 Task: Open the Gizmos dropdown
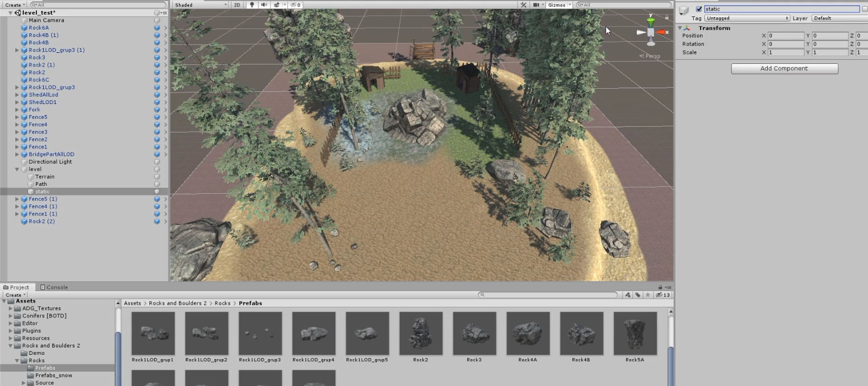[x=559, y=5]
